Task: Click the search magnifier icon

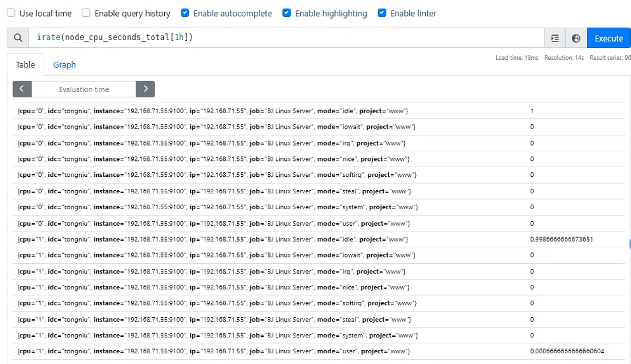Action: [18, 38]
